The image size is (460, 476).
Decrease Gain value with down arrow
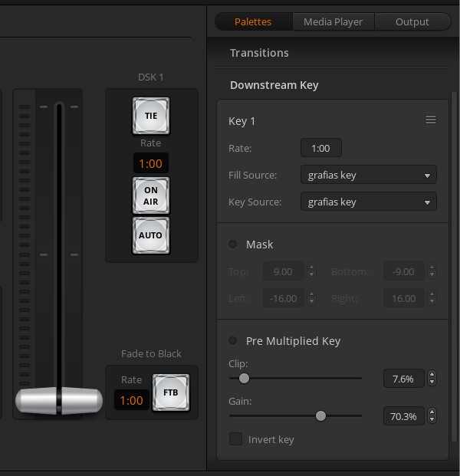[432, 420]
